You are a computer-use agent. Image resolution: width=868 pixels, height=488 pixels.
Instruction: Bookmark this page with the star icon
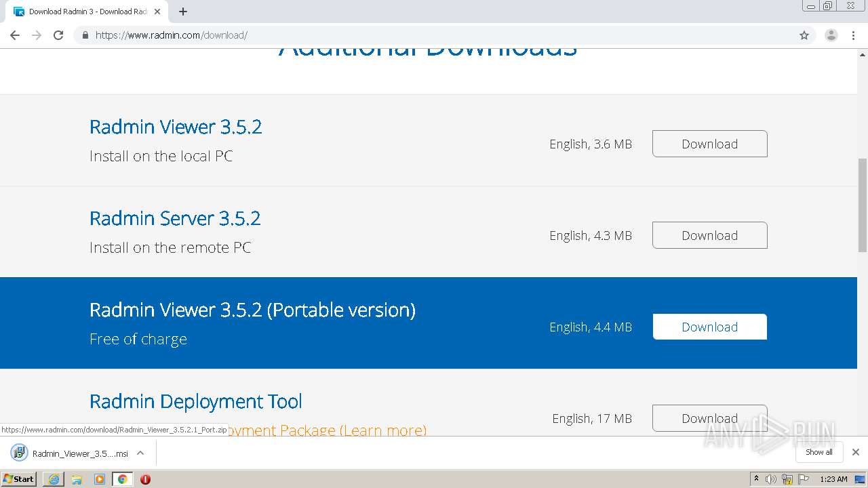(804, 35)
